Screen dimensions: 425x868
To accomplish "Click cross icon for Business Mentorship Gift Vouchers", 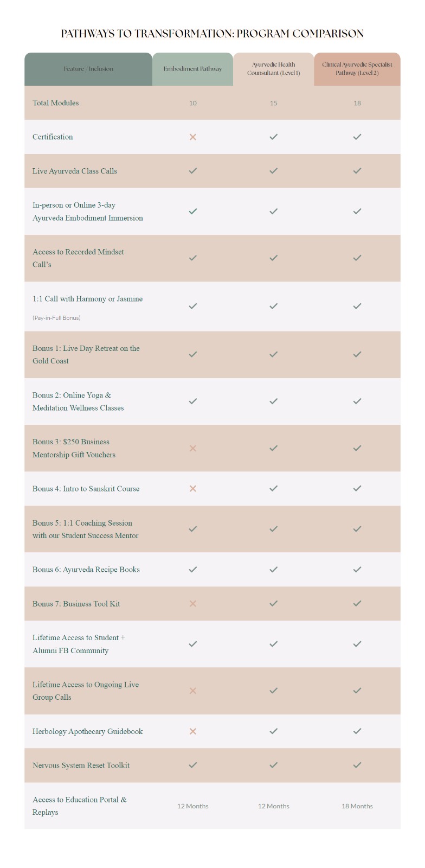I will (192, 449).
